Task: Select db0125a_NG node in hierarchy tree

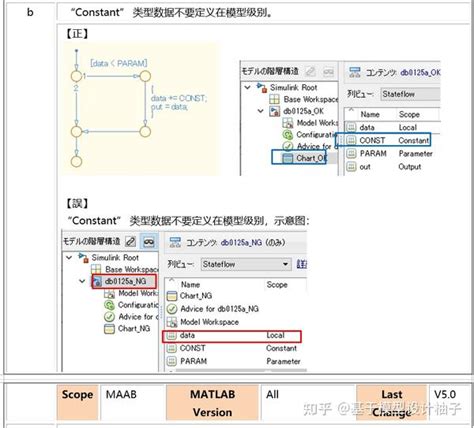Action: 125,281
